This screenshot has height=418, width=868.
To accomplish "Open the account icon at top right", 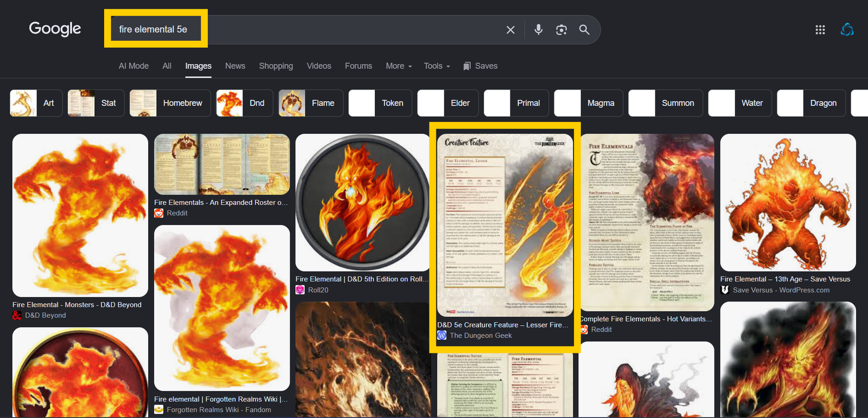I will pyautogui.click(x=847, y=30).
